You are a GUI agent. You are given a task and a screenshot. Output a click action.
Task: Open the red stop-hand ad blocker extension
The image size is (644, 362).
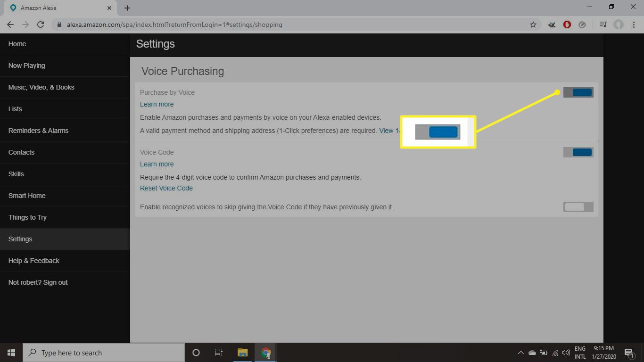[x=567, y=25]
